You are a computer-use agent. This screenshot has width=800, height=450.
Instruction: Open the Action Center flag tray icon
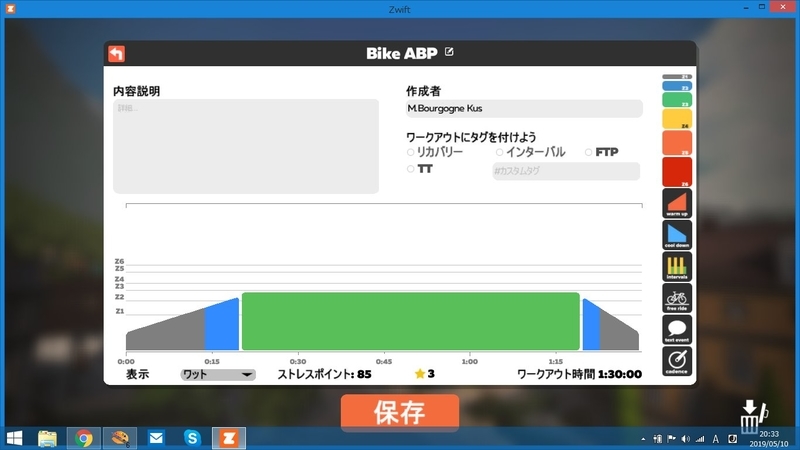(671, 439)
